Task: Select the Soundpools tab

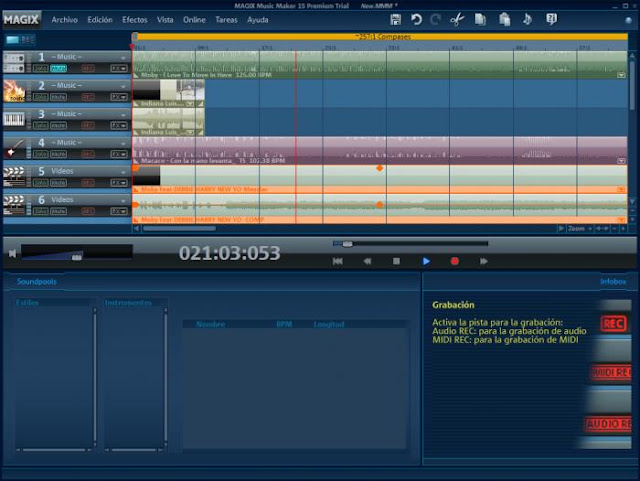Action: click(37, 281)
